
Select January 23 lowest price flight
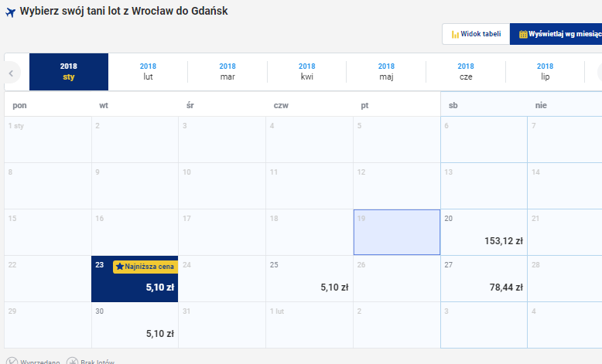135,279
